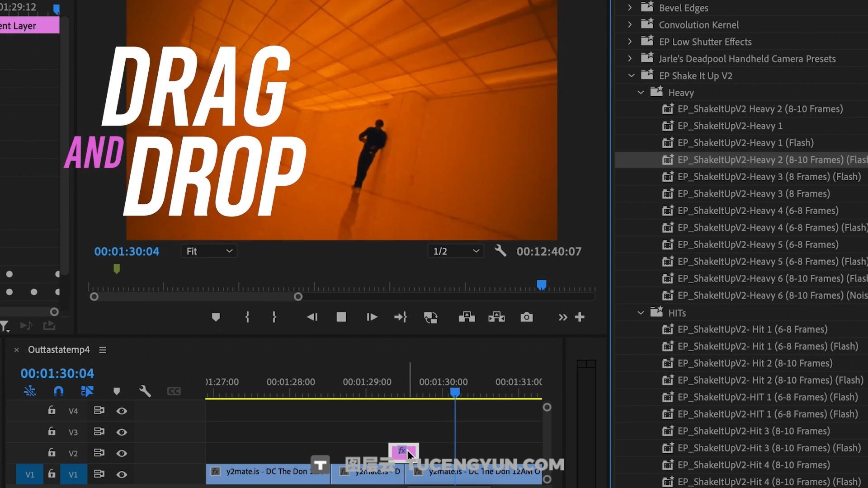This screenshot has height=488, width=868.
Task: Click the Lift button in program monitor
Action: click(467, 317)
